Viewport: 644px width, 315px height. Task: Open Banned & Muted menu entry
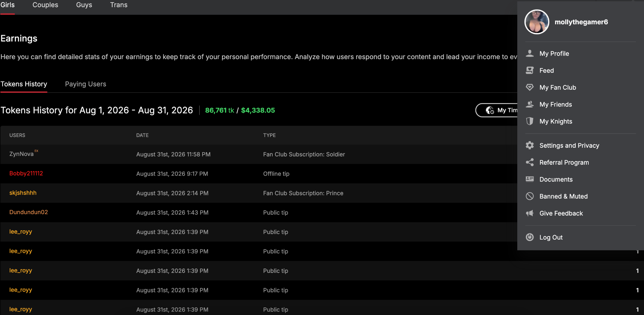563,196
